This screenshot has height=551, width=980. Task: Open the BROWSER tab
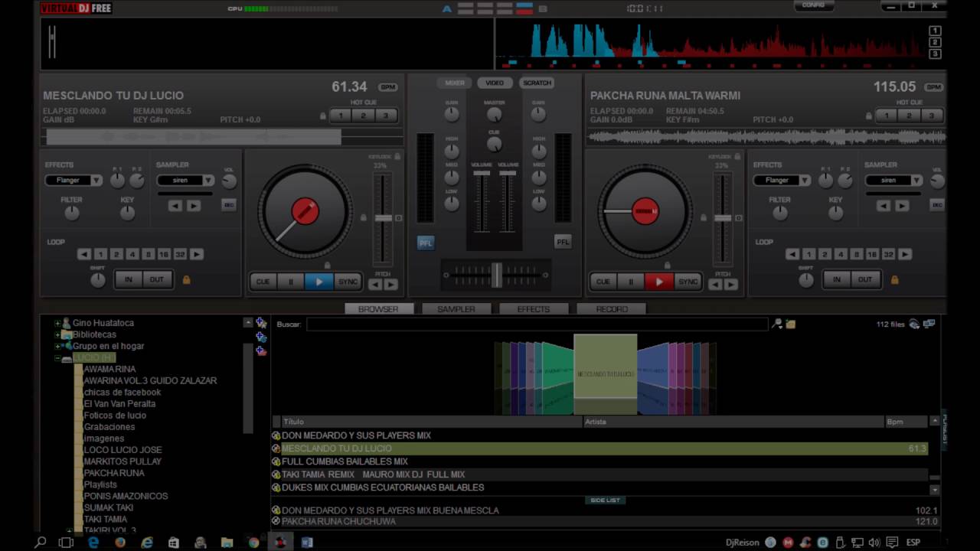[378, 309]
